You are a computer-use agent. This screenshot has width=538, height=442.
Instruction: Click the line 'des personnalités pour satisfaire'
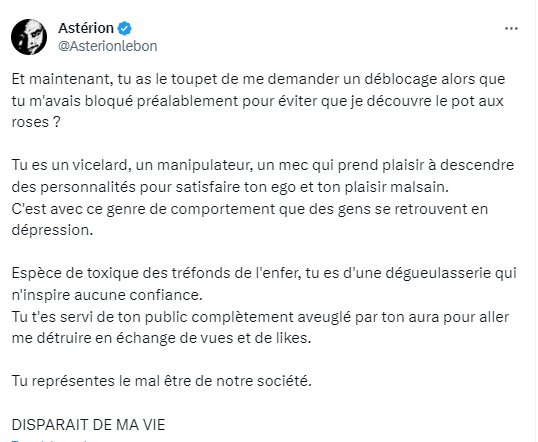[x=230, y=187]
